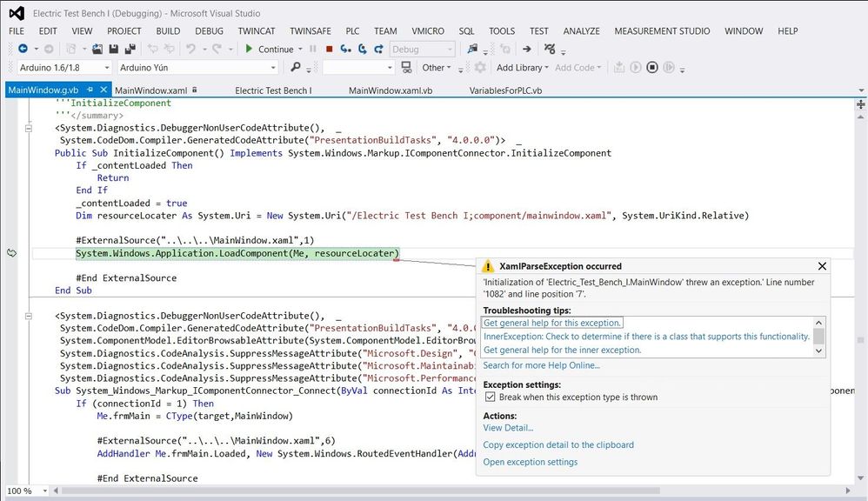Open the VMICRO menu

pos(428,31)
